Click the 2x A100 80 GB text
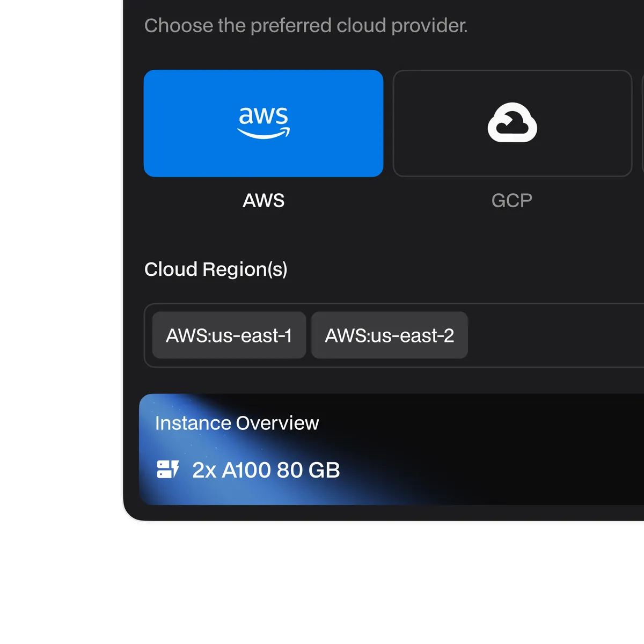Viewport: 644px width, 644px height. (x=266, y=470)
